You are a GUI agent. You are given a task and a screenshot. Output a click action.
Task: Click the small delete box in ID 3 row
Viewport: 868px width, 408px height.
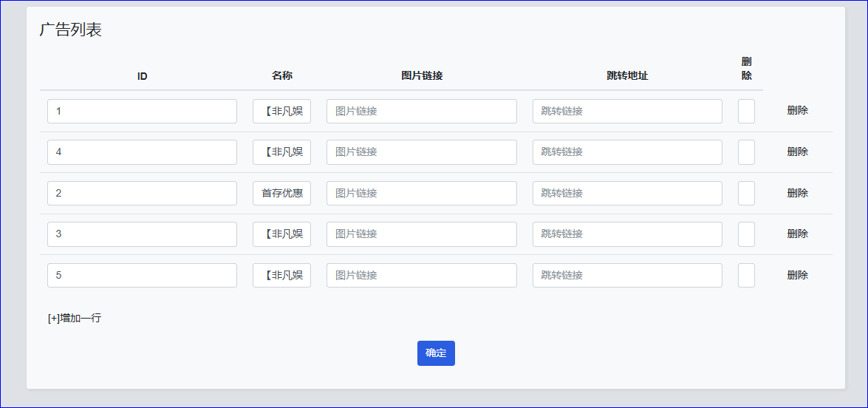(746, 234)
